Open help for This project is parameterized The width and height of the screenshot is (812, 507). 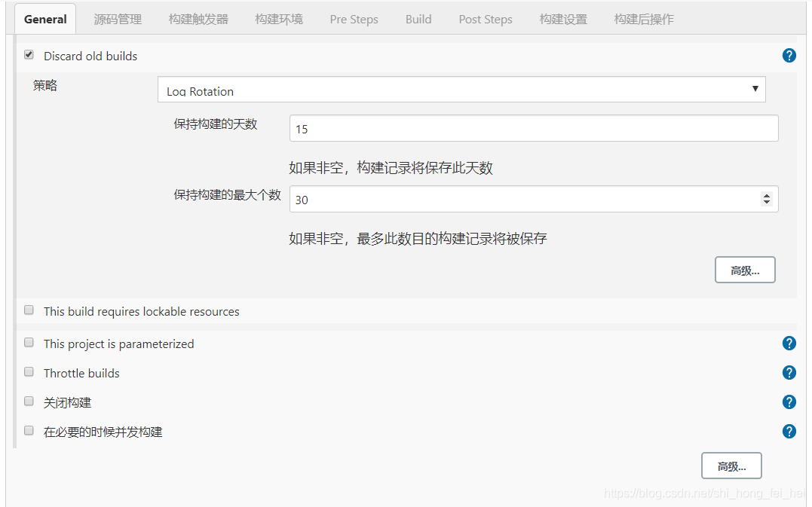click(x=789, y=343)
